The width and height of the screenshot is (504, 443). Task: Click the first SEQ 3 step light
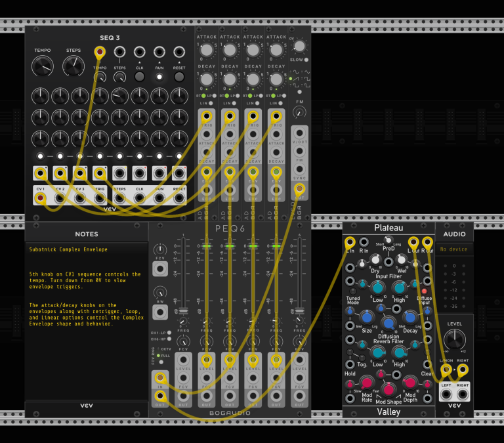pyautogui.click(x=40, y=156)
